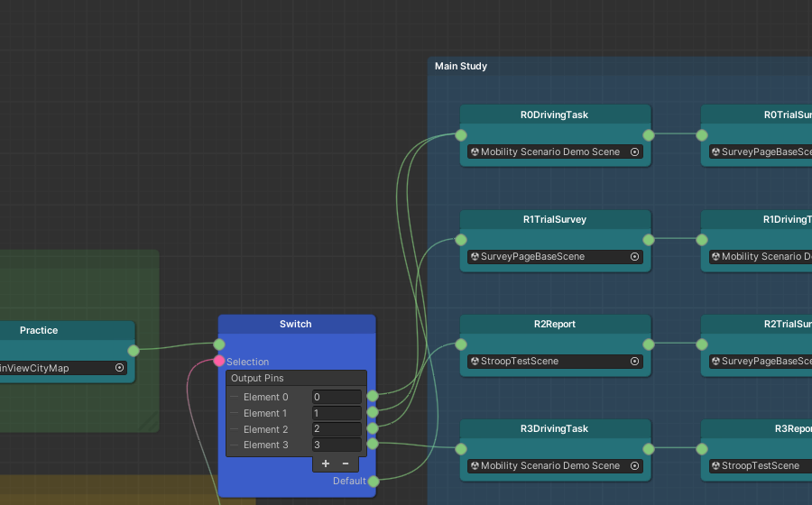
Task: Open object picker for R3DrivingTask scene field
Action: (634, 465)
